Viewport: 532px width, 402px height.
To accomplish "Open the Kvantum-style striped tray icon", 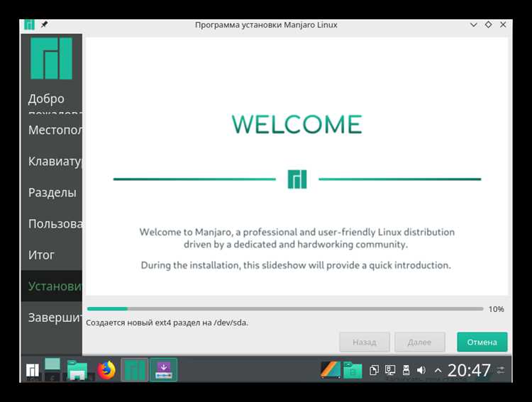I will pos(331,370).
